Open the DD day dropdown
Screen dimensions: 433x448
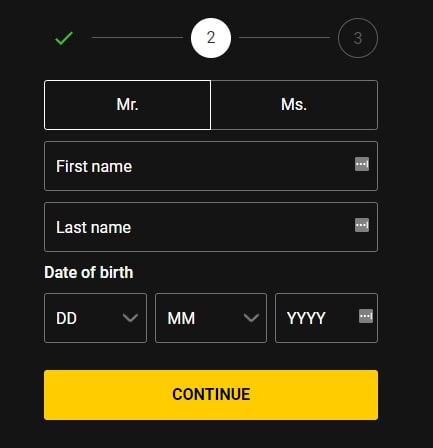[95, 318]
